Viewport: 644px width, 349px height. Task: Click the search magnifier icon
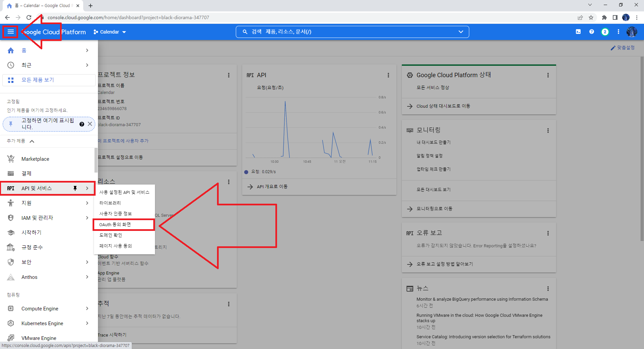[x=245, y=32]
